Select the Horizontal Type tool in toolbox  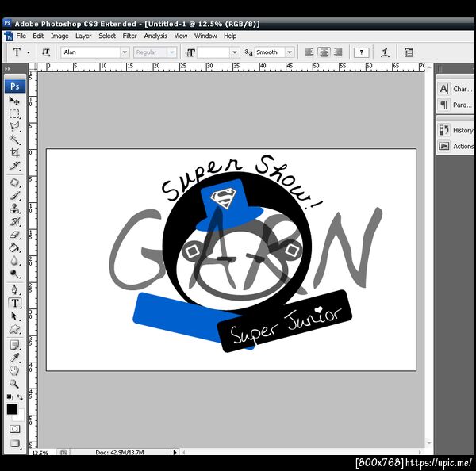[x=14, y=303]
